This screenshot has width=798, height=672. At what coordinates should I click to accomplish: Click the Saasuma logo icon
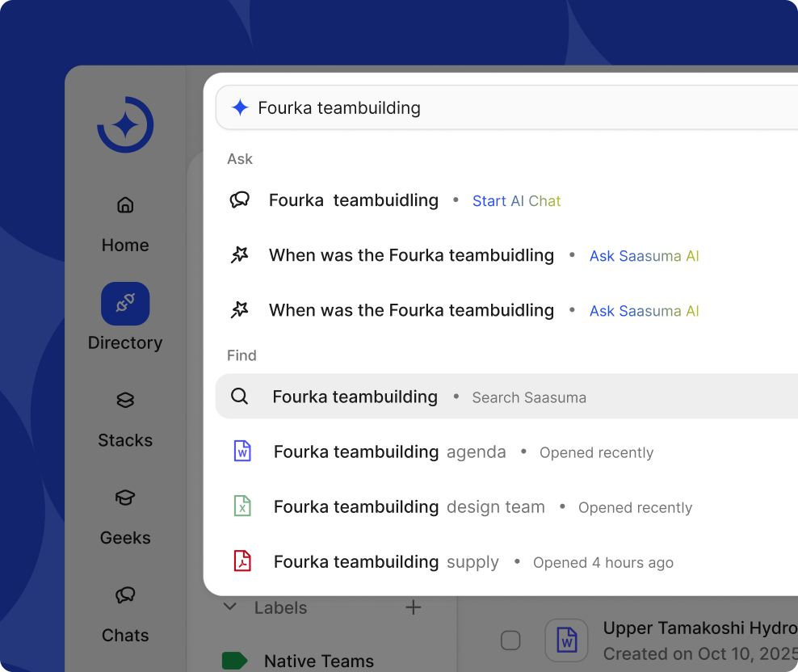[125, 124]
